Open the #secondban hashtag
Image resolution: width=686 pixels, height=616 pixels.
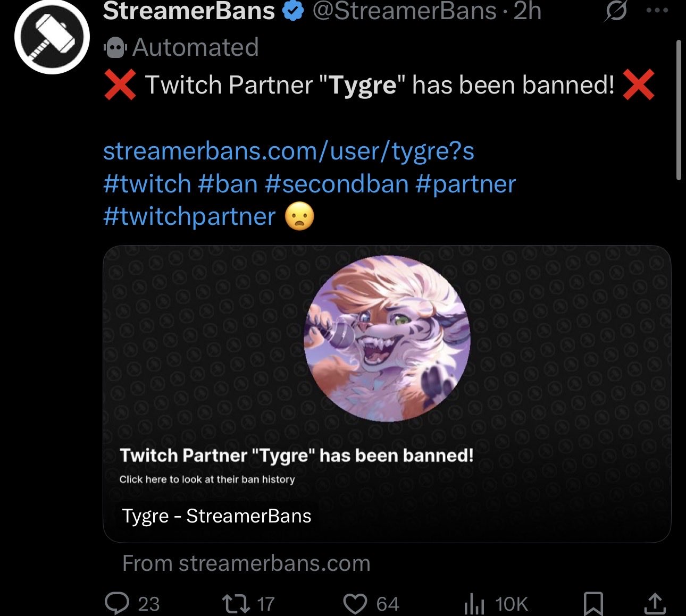click(x=336, y=184)
